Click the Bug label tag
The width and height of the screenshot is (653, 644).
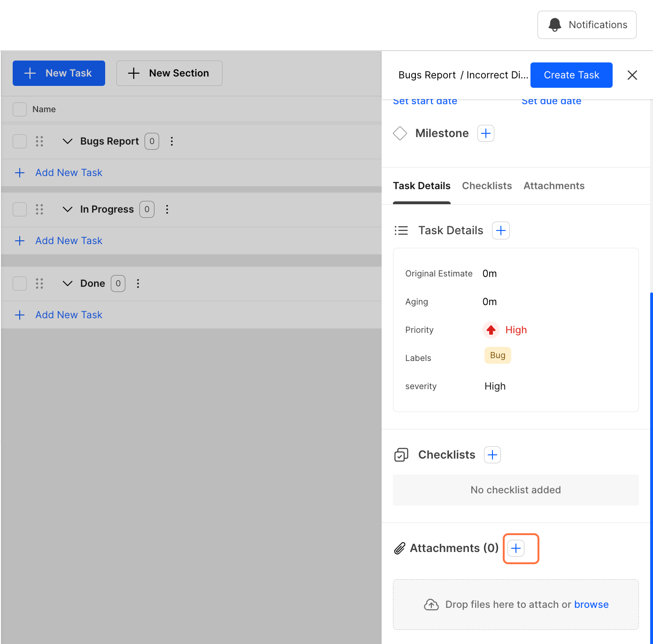click(498, 355)
